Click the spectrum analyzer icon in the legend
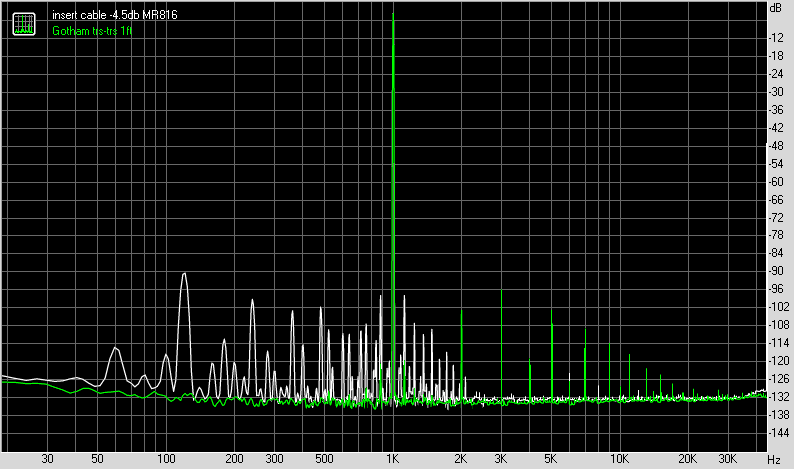 (24, 24)
